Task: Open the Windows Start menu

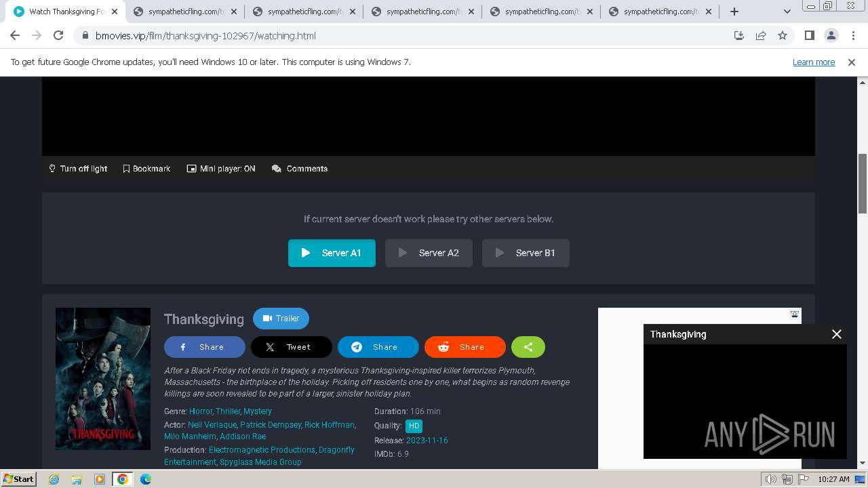Action: pyautogui.click(x=19, y=479)
